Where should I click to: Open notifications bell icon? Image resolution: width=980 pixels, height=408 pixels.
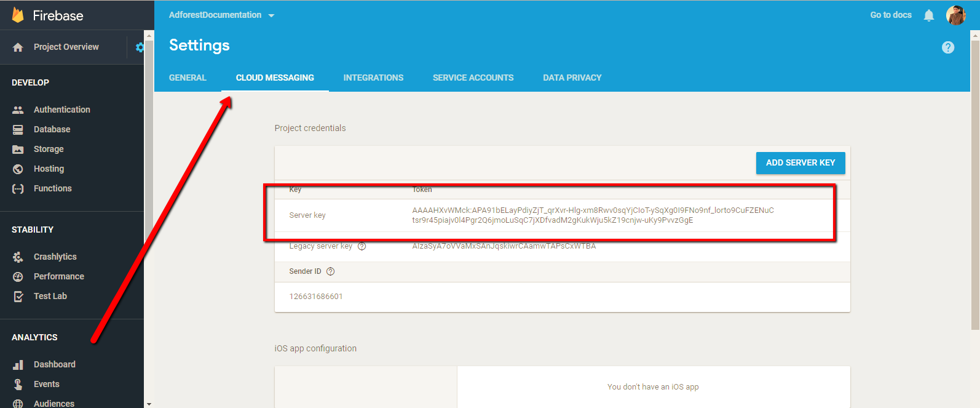(929, 15)
